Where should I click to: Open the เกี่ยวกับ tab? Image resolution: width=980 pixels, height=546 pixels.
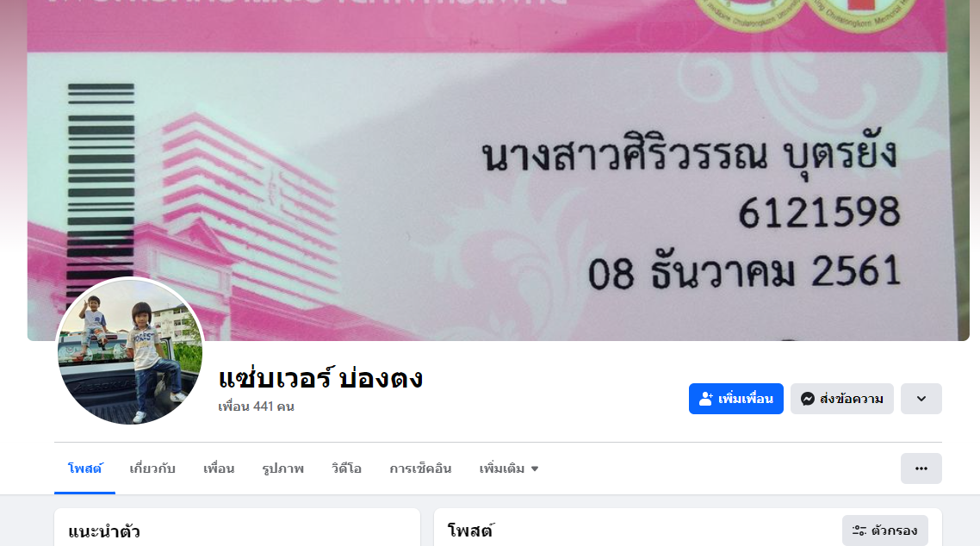[x=152, y=468]
